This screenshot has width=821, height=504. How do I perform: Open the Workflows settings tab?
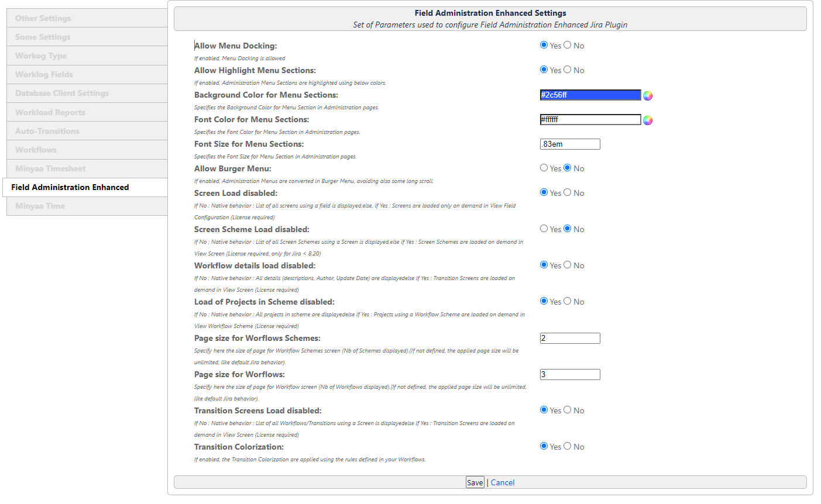coord(87,150)
